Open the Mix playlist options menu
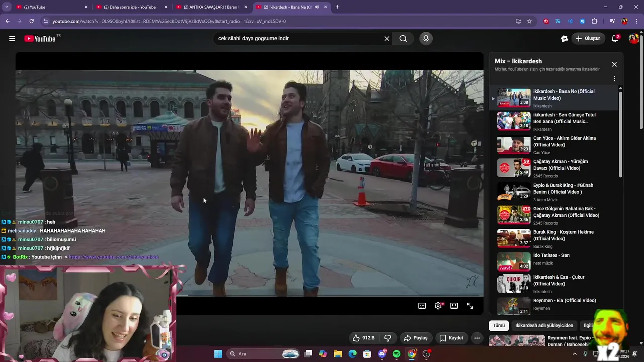This screenshot has height=362, width=644. tap(614, 79)
